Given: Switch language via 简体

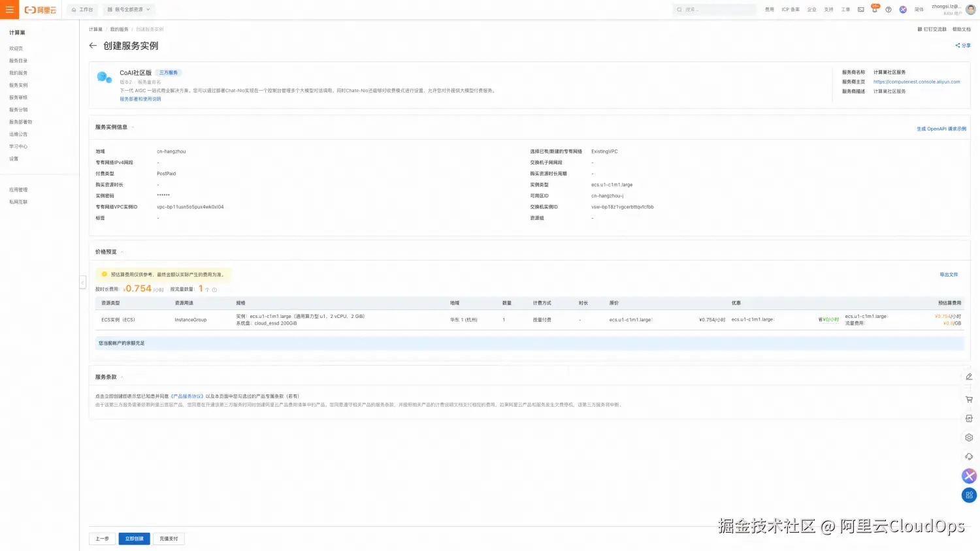Looking at the screenshot, I should click(x=919, y=10).
